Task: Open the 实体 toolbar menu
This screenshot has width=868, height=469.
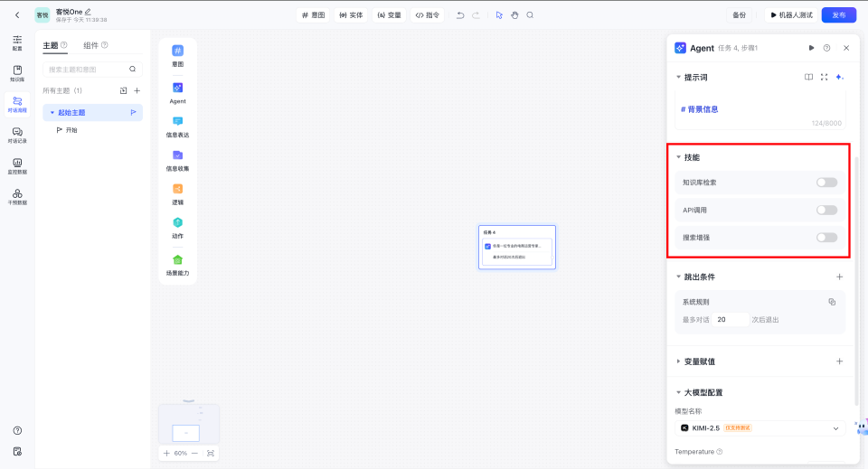Action: coord(351,15)
